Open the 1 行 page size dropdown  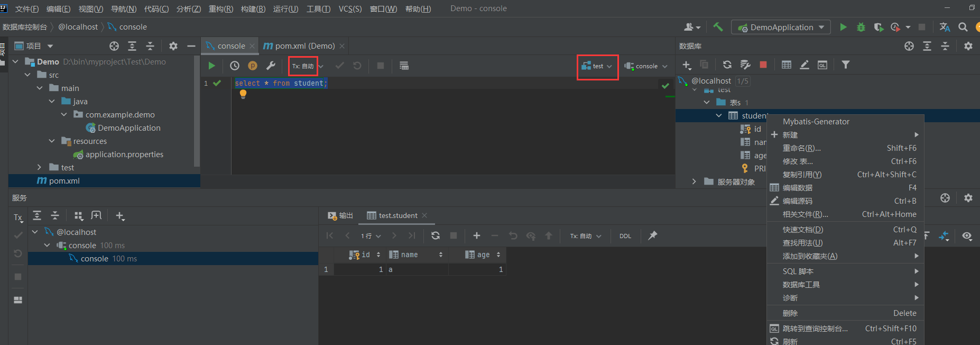coord(371,236)
